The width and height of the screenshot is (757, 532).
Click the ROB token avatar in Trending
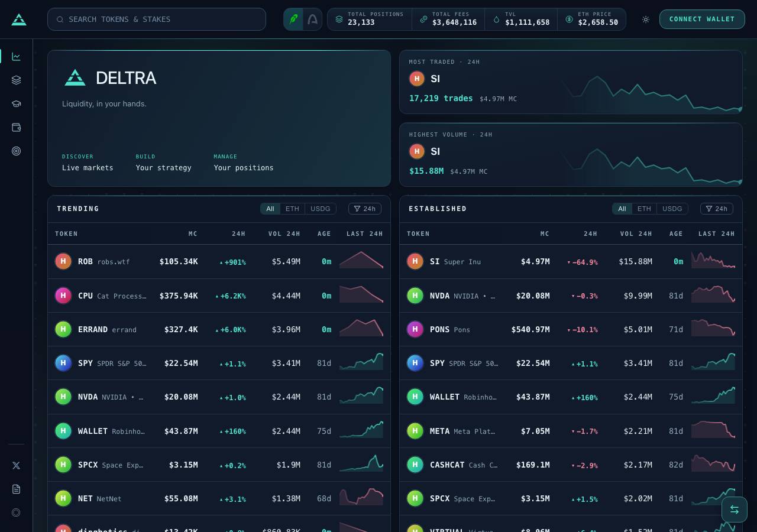tap(63, 261)
